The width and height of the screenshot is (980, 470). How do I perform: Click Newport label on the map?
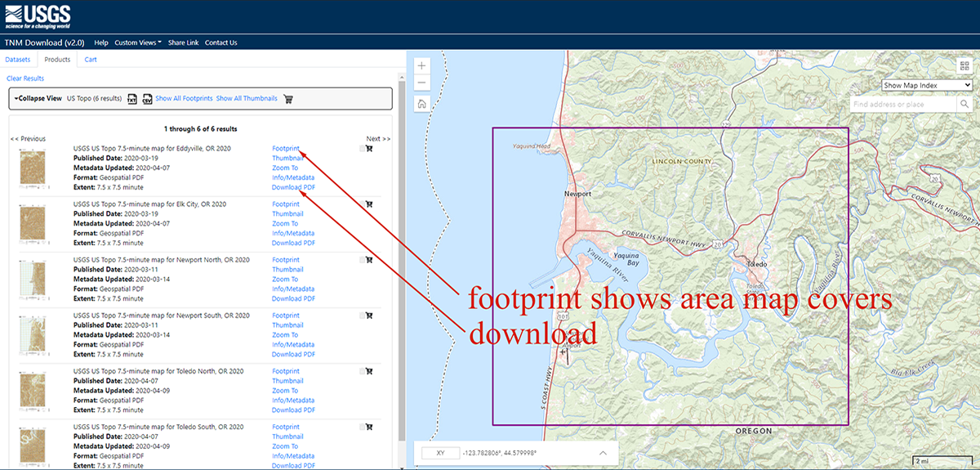(x=577, y=194)
